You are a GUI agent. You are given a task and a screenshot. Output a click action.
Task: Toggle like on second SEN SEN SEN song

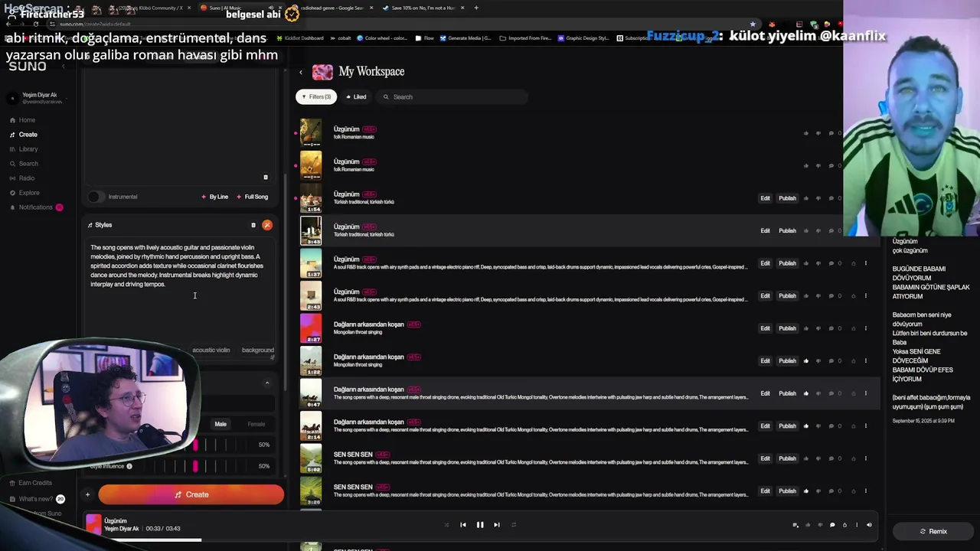pyautogui.click(x=806, y=491)
